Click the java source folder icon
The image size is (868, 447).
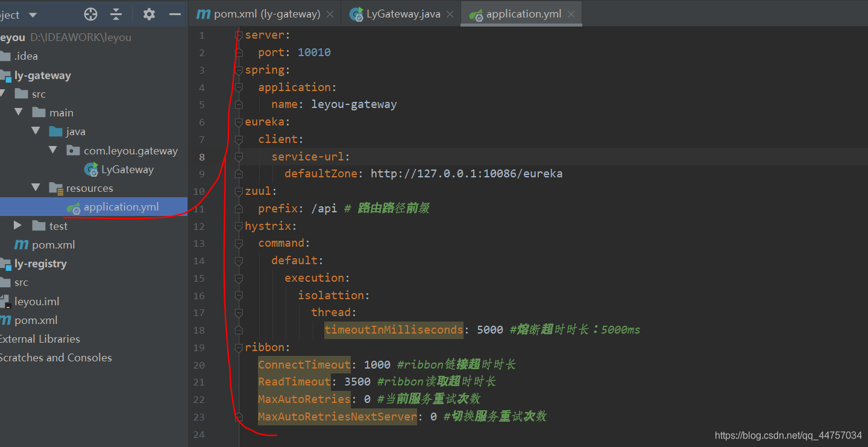point(56,132)
